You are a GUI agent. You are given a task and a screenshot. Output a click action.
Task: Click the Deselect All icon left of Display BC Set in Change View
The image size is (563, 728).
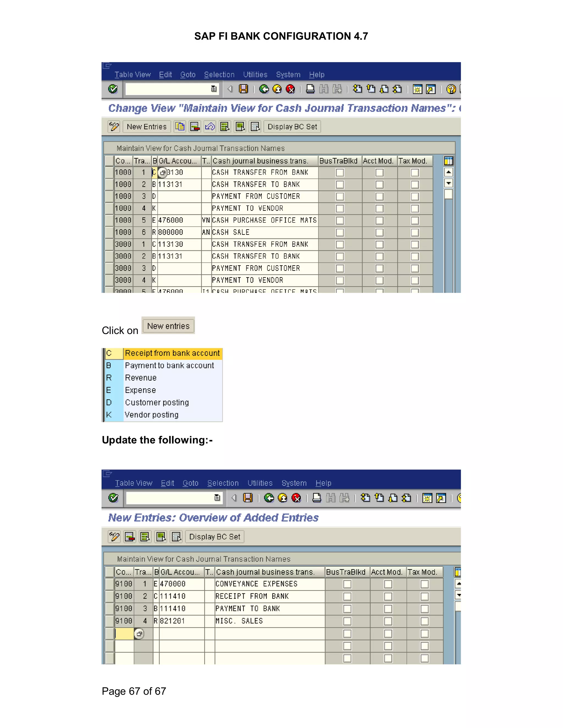[x=255, y=127]
